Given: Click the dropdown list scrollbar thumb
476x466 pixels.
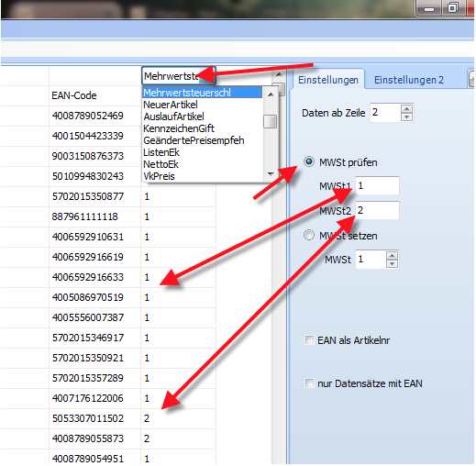Looking at the screenshot, I should coord(271,121).
